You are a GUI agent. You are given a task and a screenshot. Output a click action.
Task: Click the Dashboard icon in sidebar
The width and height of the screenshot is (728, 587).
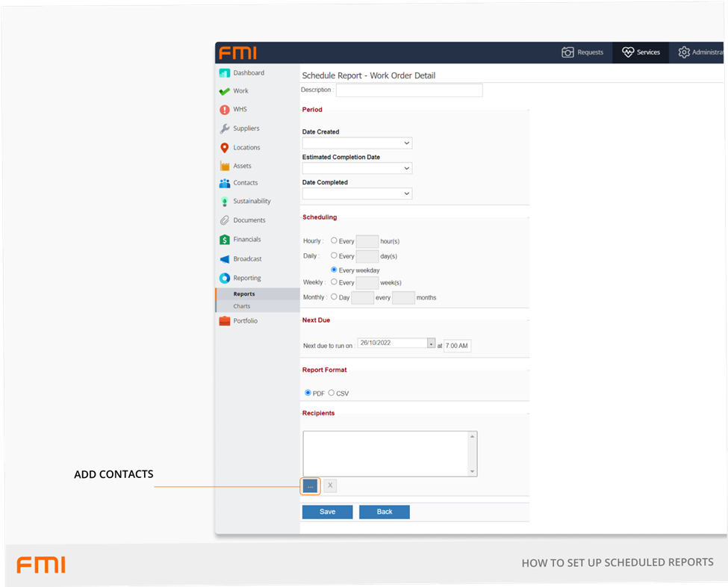(x=224, y=73)
